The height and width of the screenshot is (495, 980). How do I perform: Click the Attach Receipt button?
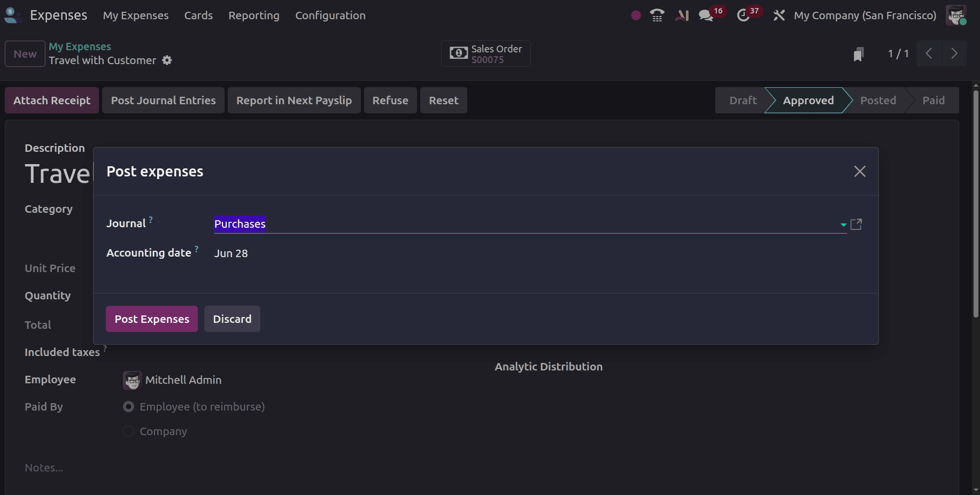(52, 100)
